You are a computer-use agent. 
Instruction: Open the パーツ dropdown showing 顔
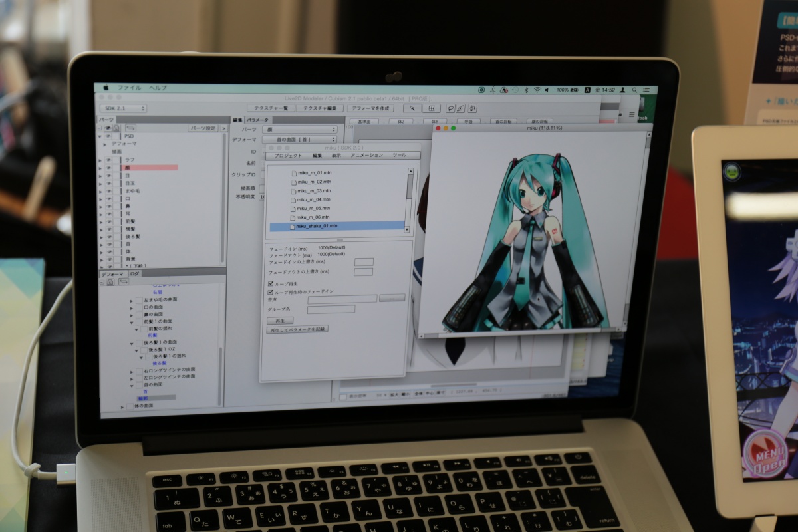click(x=300, y=129)
